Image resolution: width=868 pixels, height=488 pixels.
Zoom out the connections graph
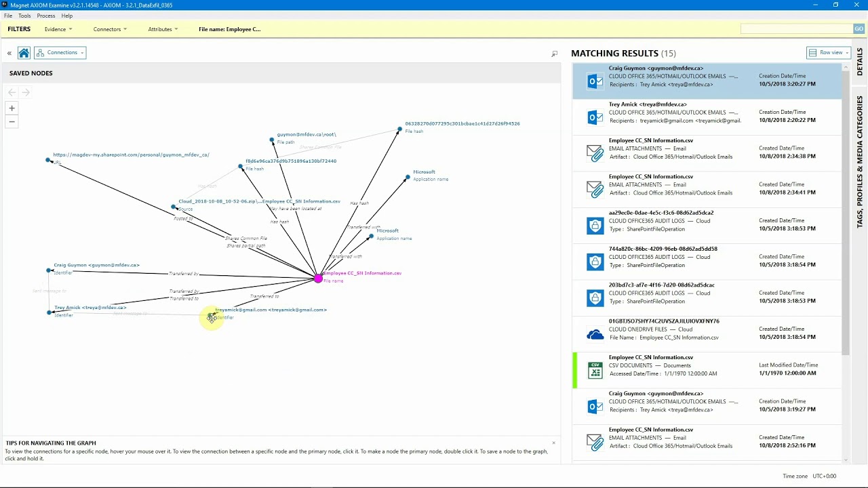(x=12, y=122)
